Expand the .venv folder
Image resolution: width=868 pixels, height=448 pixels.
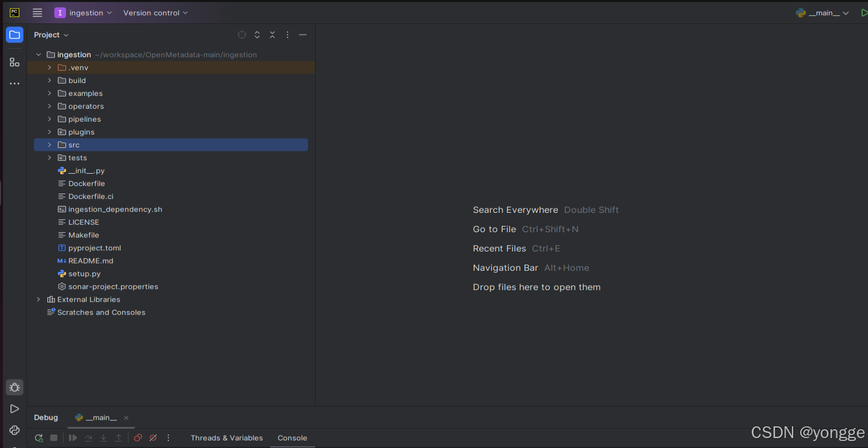tap(50, 68)
